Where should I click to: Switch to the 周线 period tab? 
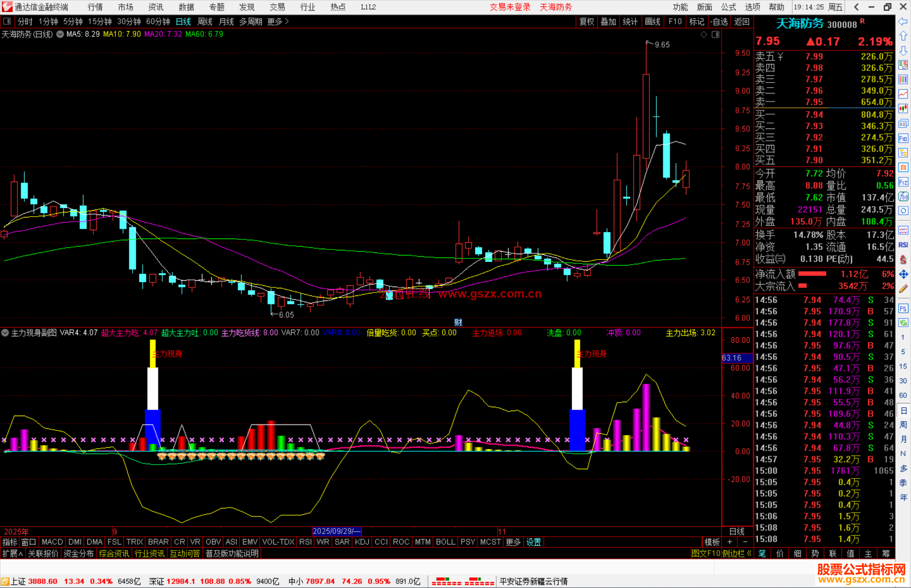205,21
